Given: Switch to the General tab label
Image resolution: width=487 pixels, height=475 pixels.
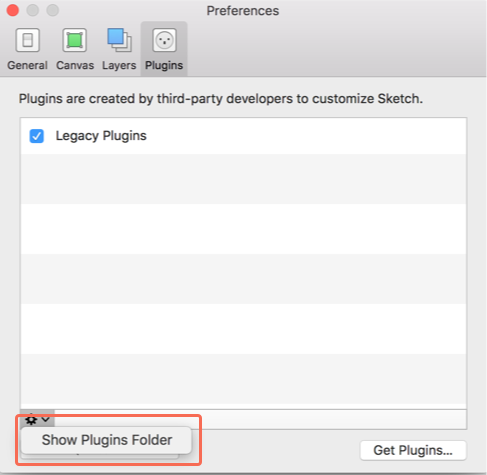Looking at the screenshot, I should [27, 65].
